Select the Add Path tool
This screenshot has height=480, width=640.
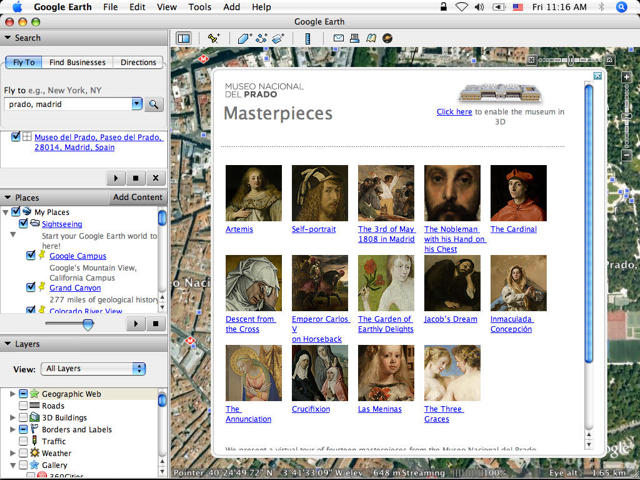262,38
